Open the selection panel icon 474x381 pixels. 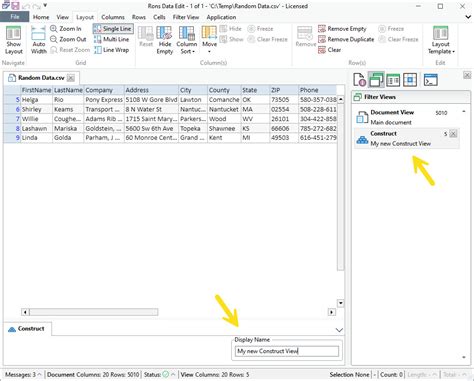[410, 80]
